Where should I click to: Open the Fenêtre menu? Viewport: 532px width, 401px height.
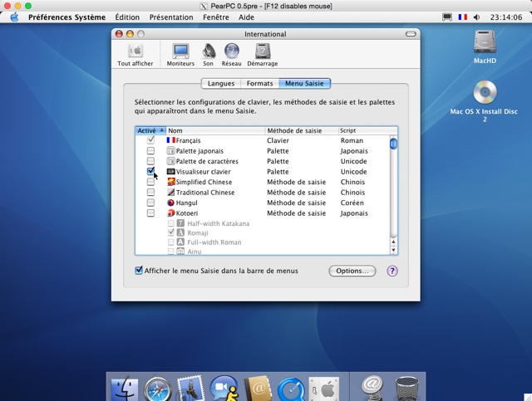pos(216,17)
